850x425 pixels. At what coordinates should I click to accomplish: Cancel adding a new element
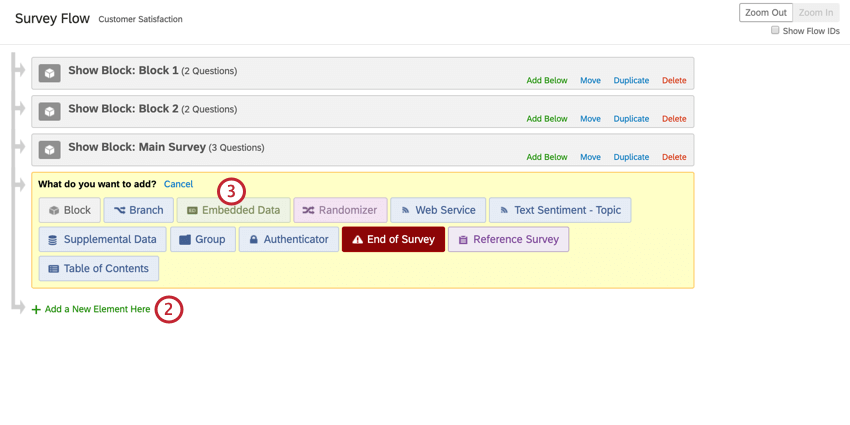178,184
